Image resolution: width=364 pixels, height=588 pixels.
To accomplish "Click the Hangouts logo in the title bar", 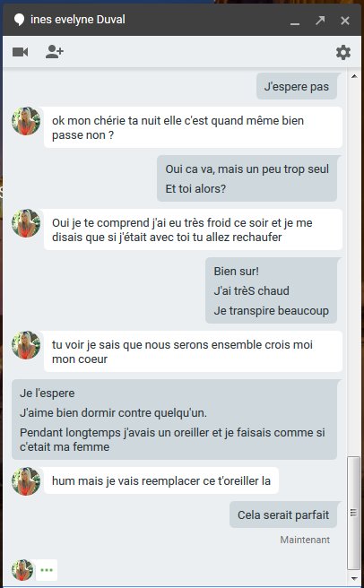I will pos(19,20).
